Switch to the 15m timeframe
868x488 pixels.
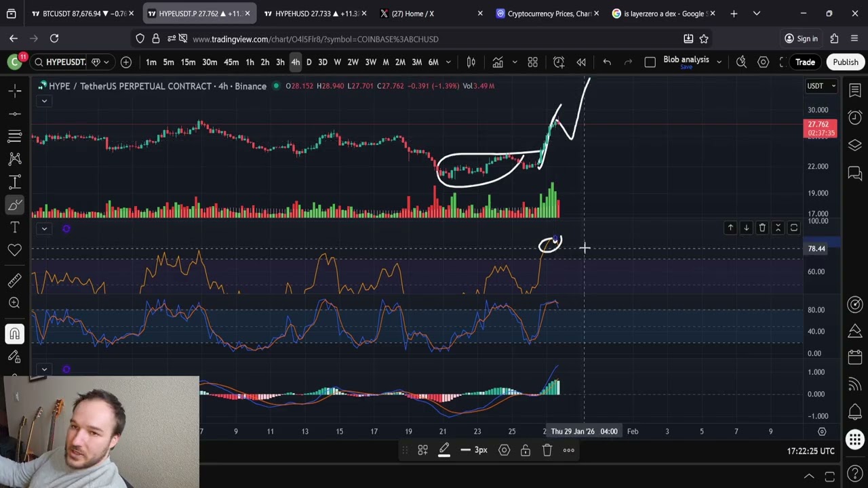point(188,62)
